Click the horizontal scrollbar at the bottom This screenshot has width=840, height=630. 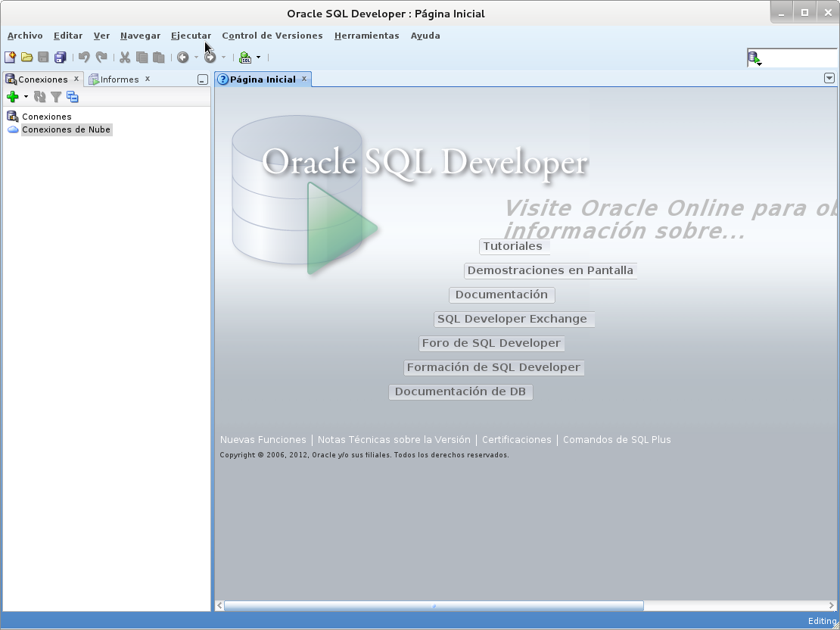click(x=431, y=606)
